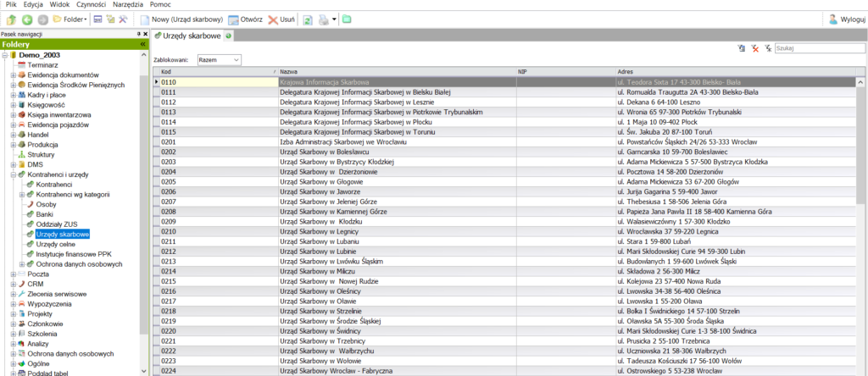The height and width of the screenshot is (376, 868).
Task: Open the Plik menu
Action: coord(11,4)
